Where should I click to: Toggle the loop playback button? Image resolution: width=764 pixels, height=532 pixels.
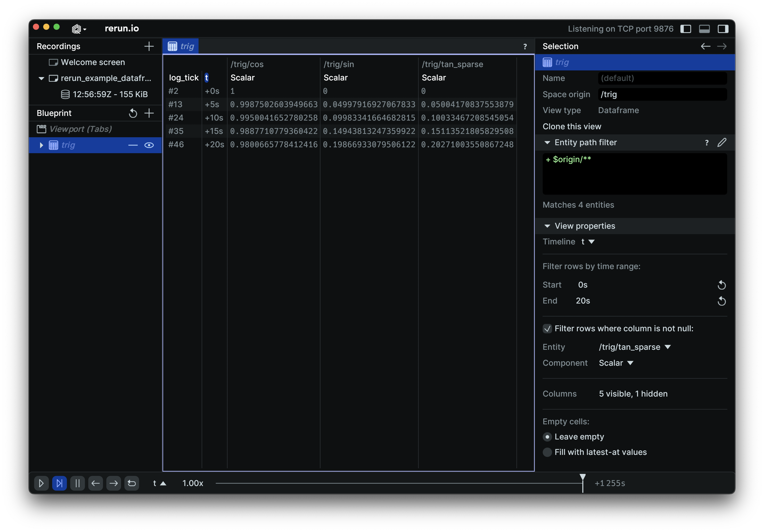pos(132,483)
